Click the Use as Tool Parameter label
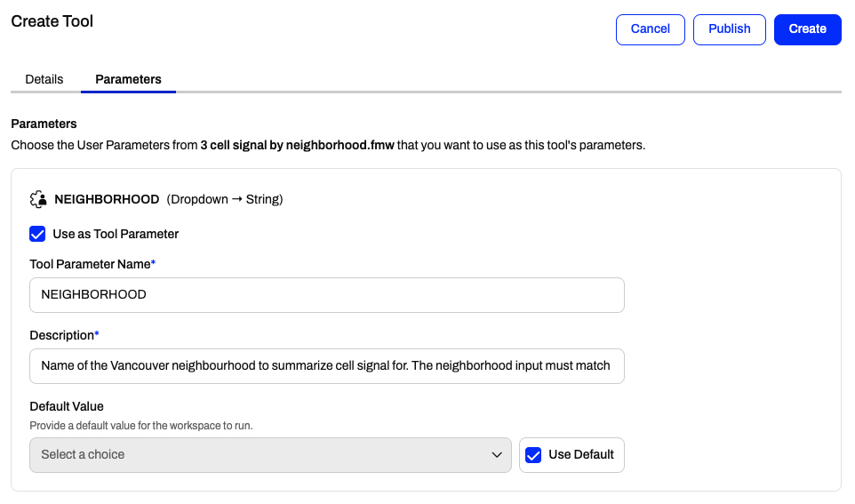 (116, 234)
